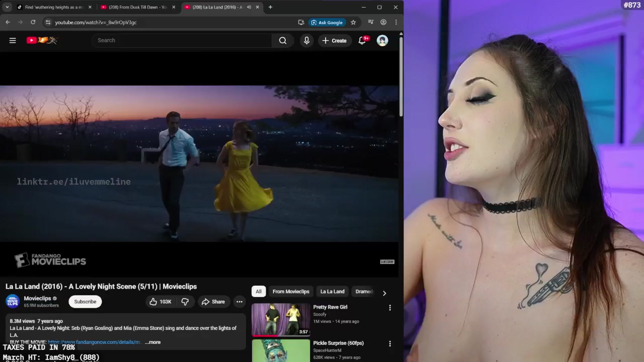Open options menu for Pickle Surprise
Image resolution: width=644 pixels, height=362 pixels.
390,344
